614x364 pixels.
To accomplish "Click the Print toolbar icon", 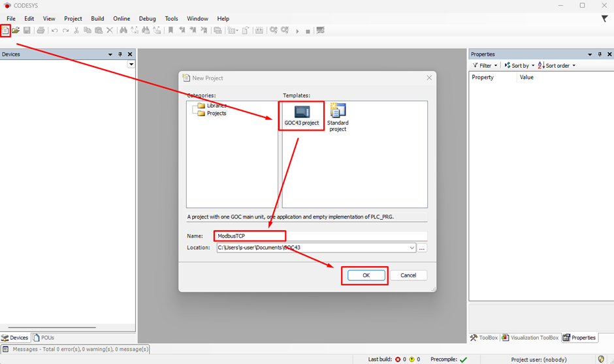I will [40, 31].
